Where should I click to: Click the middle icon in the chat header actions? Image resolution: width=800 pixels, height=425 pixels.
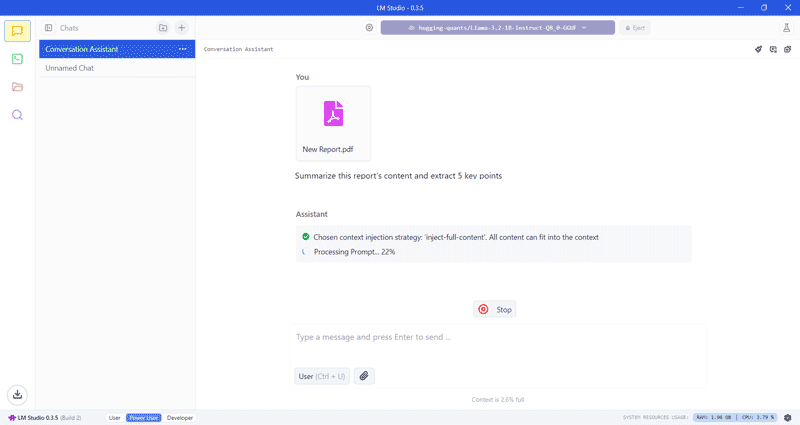tap(773, 49)
